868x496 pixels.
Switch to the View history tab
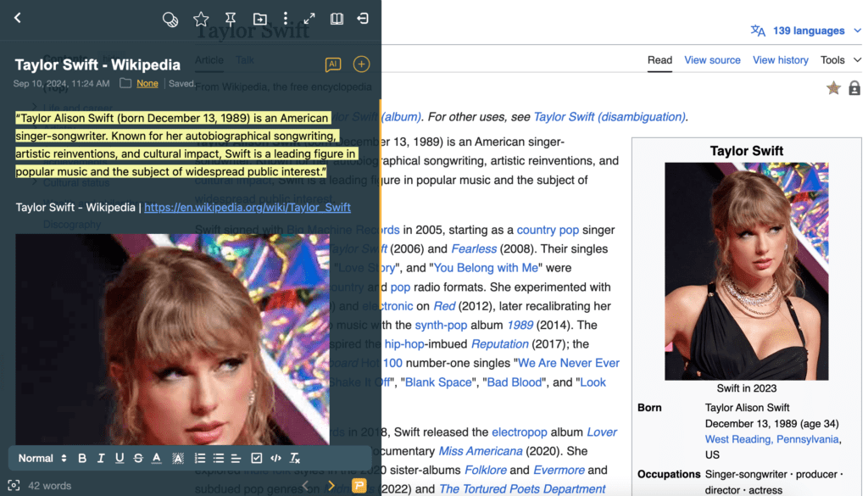pos(780,60)
